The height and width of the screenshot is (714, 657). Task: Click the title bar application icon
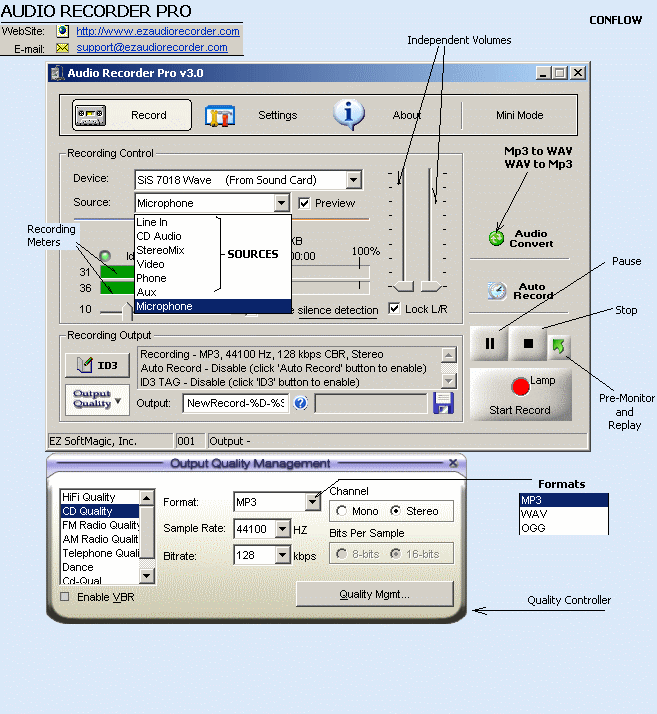pos(57,73)
